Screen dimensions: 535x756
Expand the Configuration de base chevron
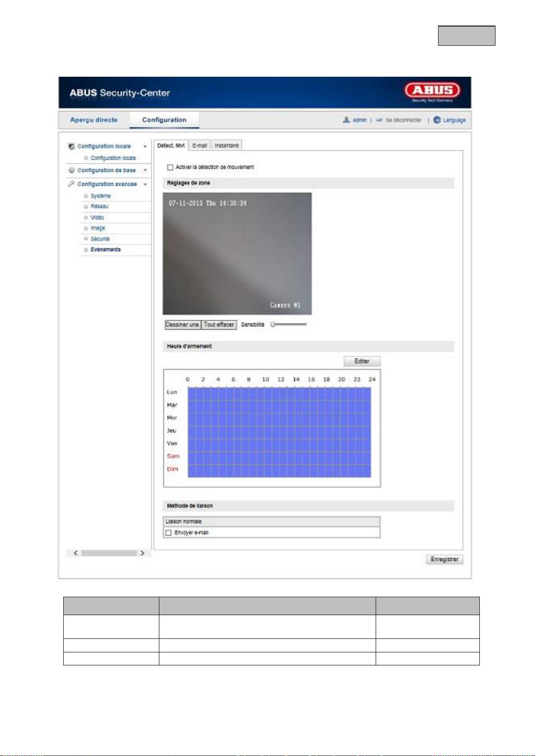(x=145, y=170)
